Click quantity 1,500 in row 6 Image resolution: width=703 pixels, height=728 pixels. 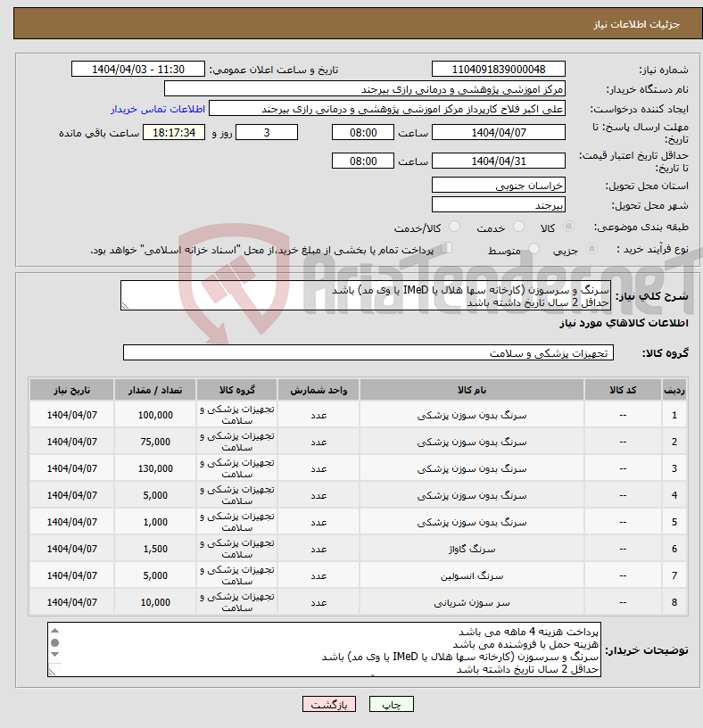pyautogui.click(x=155, y=549)
